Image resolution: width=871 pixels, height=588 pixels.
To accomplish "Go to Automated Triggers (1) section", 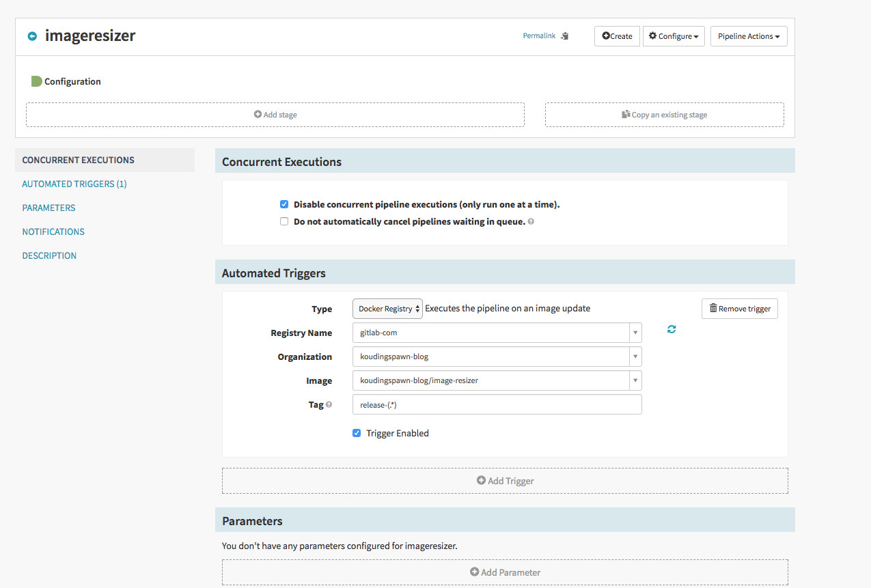I will (x=74, y=184).
